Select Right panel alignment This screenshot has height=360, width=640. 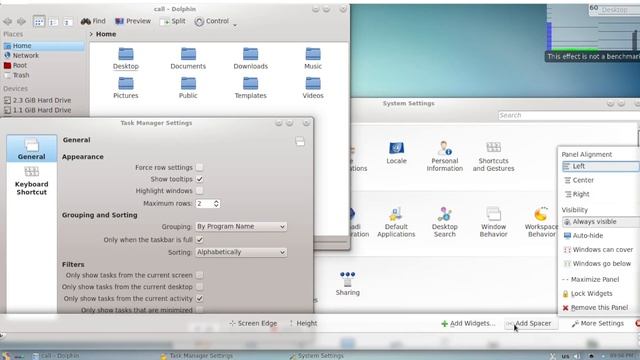pyautogui.click(x=577, y=194)
